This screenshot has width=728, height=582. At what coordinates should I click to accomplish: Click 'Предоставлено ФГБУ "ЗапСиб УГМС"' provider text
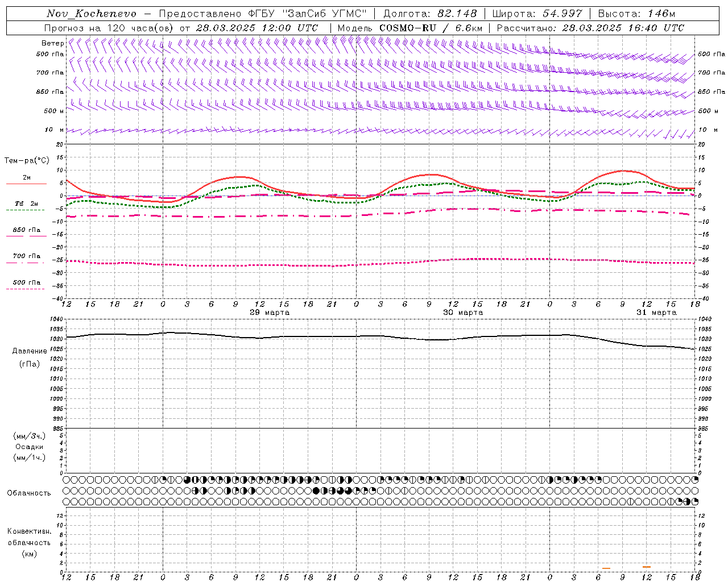point(263,14)
